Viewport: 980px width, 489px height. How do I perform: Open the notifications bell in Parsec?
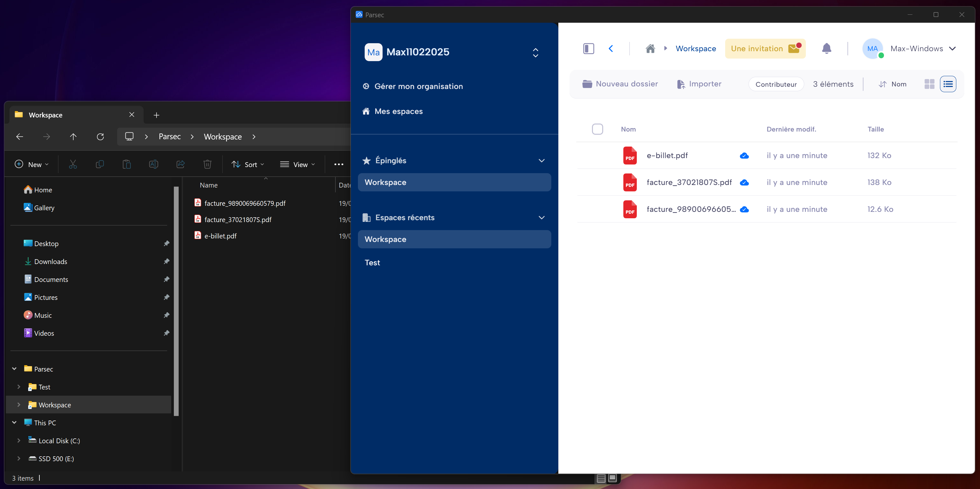coord(826,49)
